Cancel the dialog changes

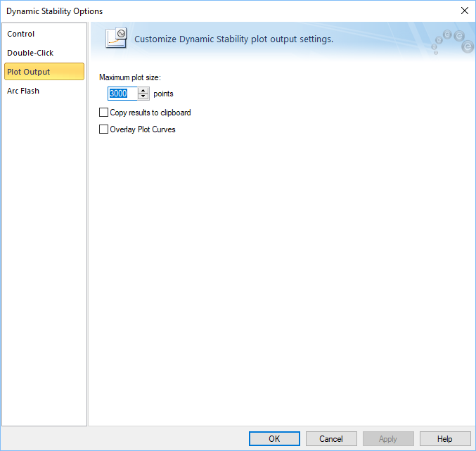pos(331,439)
